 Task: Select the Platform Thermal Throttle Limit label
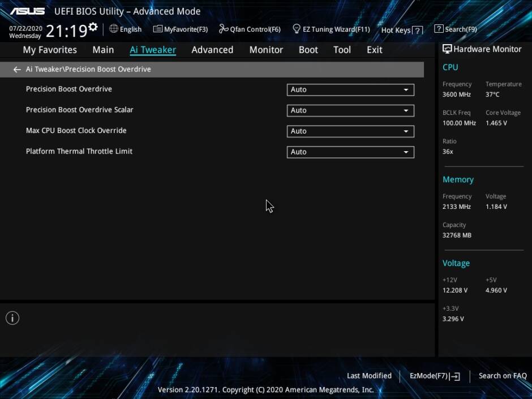tap(79, 151)
